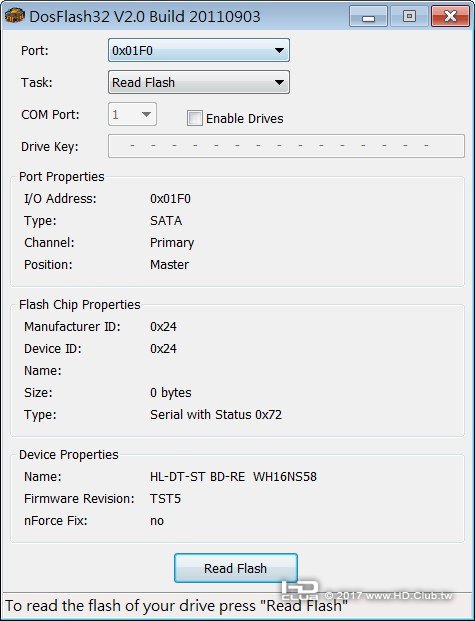Click the Manufacturer ID value 0x24
This screenshot has height=621, width=475.
click(163, 327)
